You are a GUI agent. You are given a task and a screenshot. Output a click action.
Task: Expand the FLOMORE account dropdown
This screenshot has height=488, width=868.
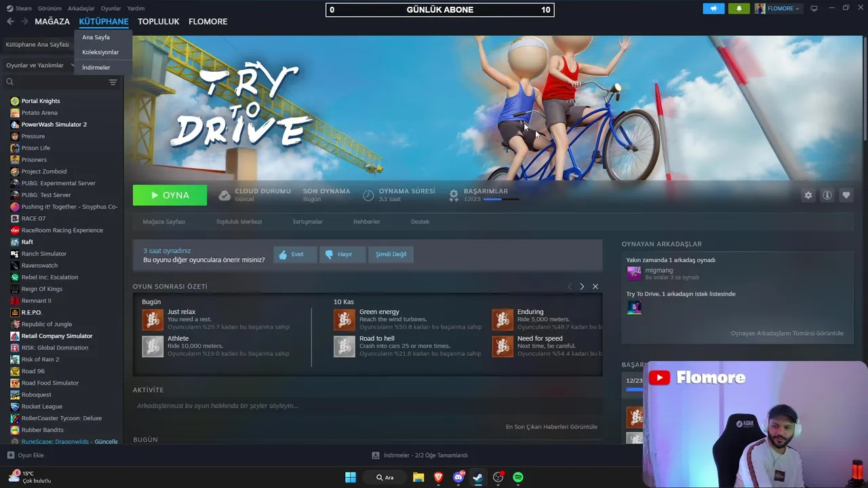[777, 8]
